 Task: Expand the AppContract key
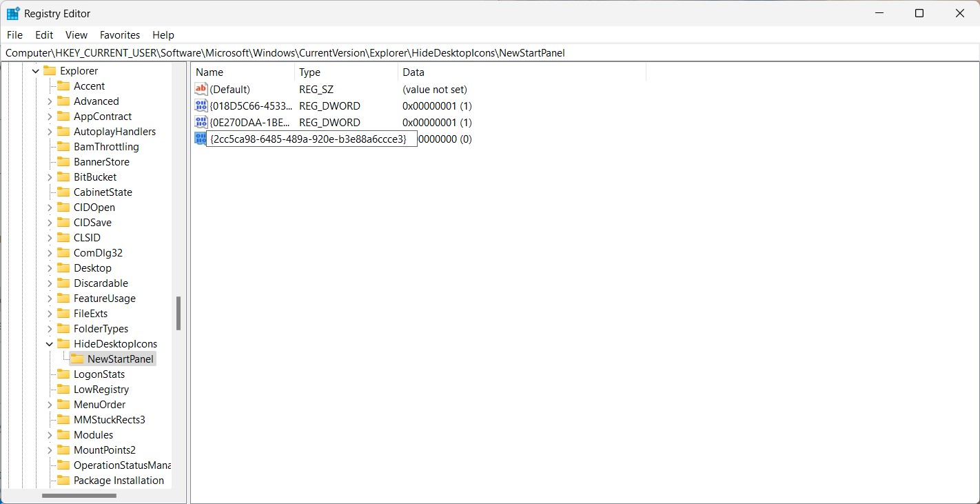point(50,117)
